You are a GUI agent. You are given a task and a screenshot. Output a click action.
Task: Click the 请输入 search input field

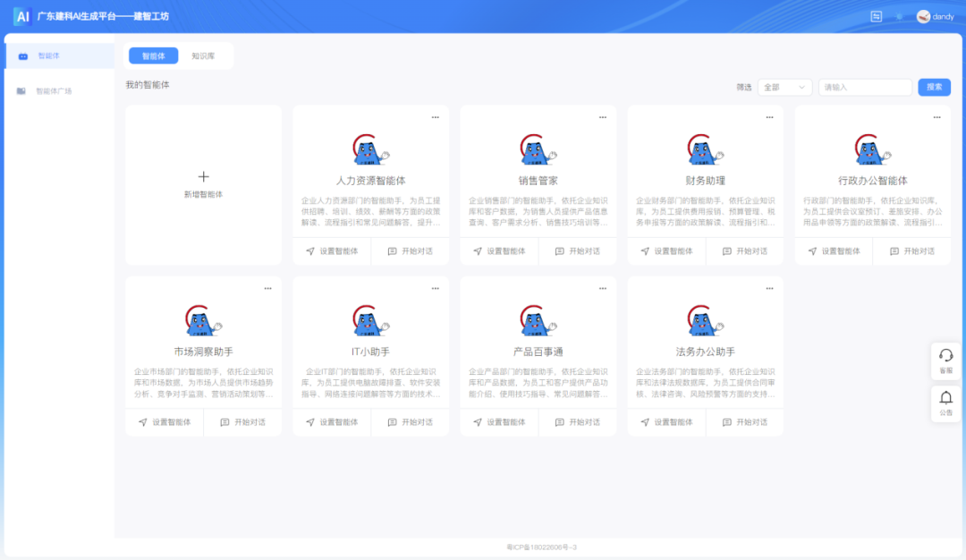(x=863, y=87)
